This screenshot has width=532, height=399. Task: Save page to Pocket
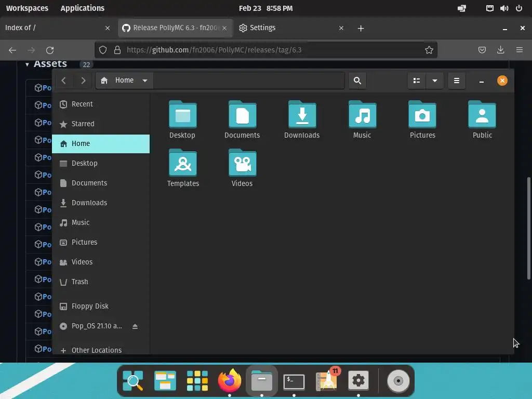[482, 50]
